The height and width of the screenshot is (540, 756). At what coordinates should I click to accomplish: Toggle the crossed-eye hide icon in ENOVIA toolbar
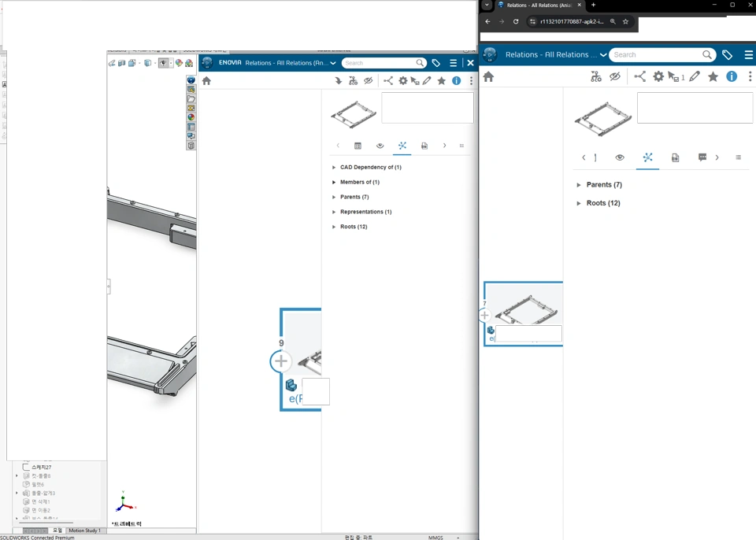[x=369, y=80]
